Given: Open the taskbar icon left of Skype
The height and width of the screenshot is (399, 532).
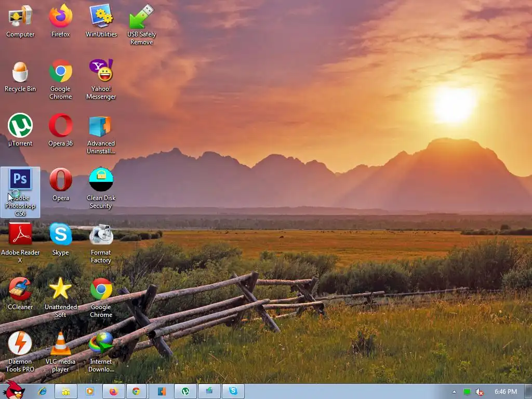Looking at the screenshot, I should coord(209,392).
